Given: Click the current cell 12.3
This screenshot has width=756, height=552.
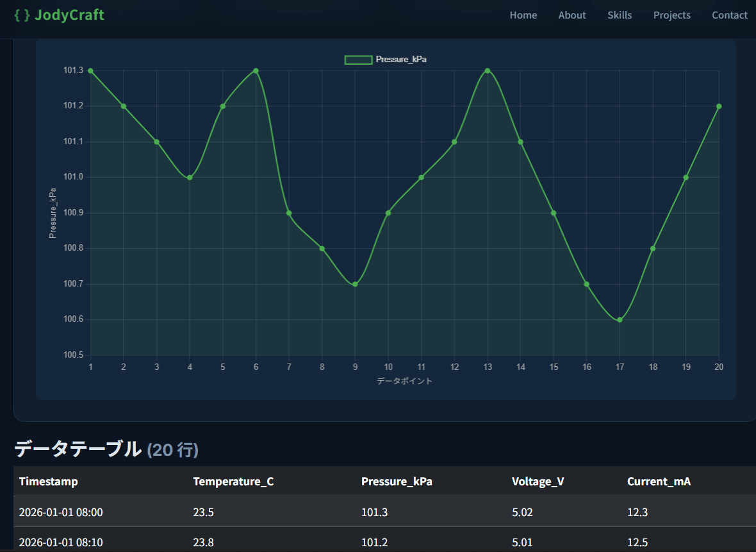Looking at the screenshot, I should (x=637, y=512).
